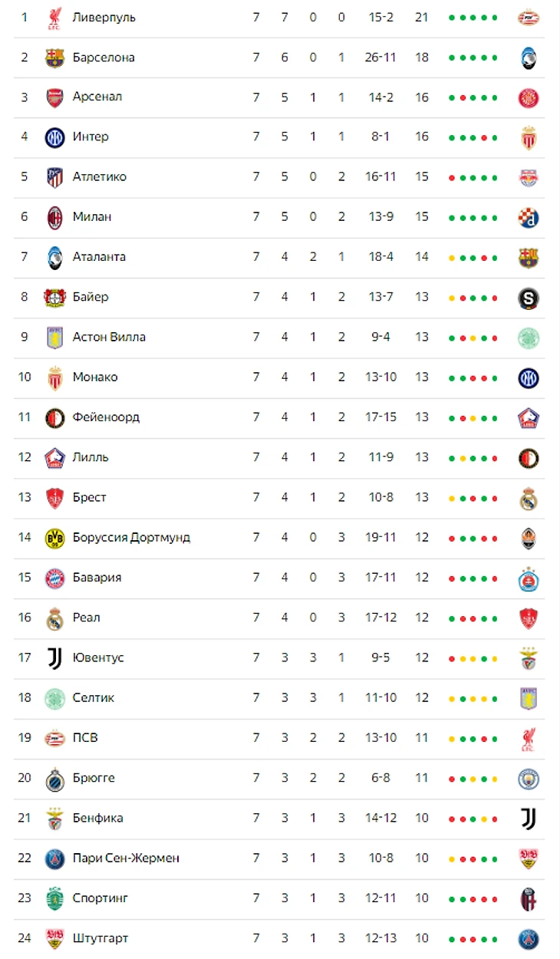Click the PSG crest beside Пари Сен-Жермен
The height and width of the screenshot is (959, 560).
54,858
